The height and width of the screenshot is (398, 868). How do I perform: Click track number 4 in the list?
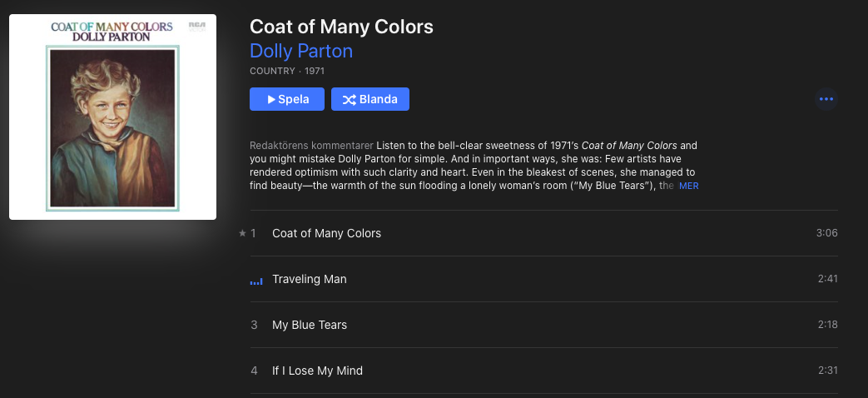(254, 371)
